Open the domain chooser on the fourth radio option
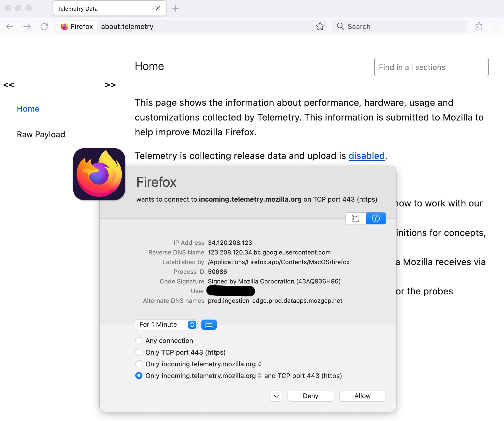The image size is (504, 421). pyautogui.click(x=260, y=375)
